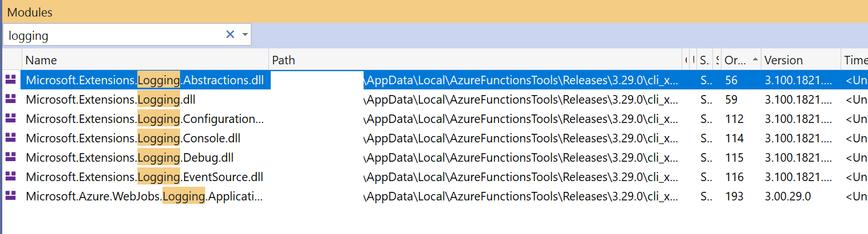Click the module icon for Logging.EventSource.dll
Image resolution: width=868 pixels, height=234 pixels.
pos(10,177)
